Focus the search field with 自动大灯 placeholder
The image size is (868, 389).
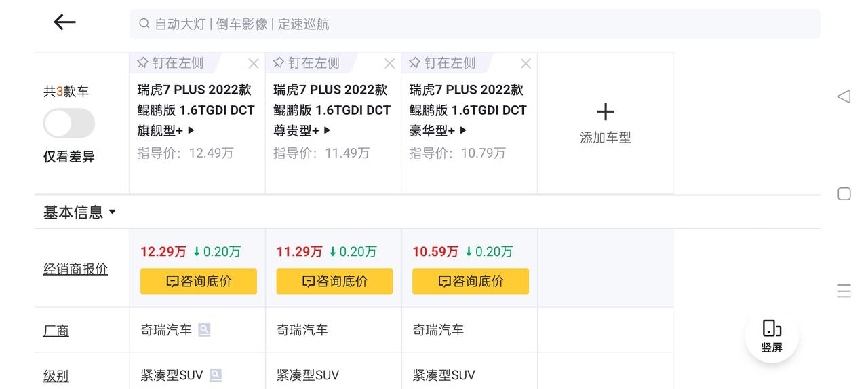click(475, 24)
